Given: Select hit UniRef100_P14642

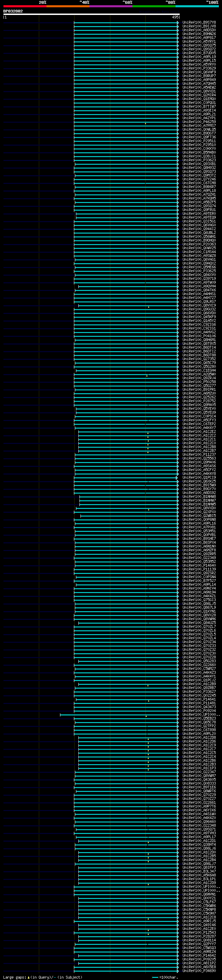Looking at the screenshot, I should click(x=199, y=956).
